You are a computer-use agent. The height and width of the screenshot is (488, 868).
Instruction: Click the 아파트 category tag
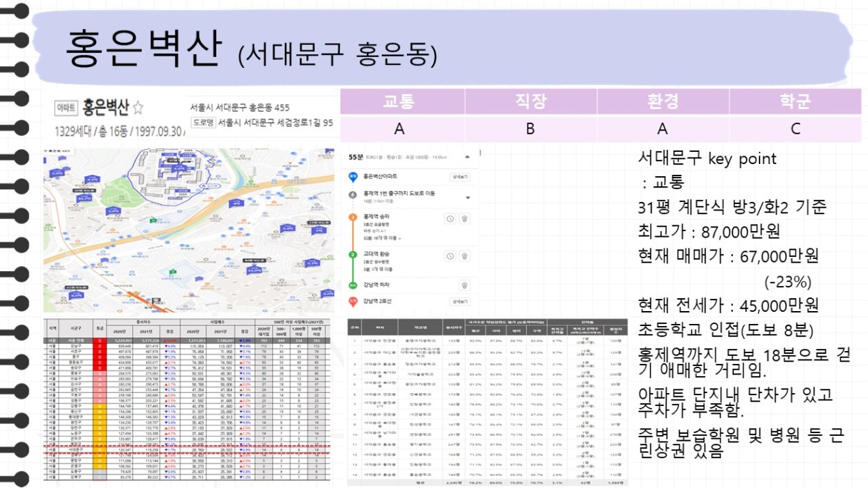tap(66, 108)
